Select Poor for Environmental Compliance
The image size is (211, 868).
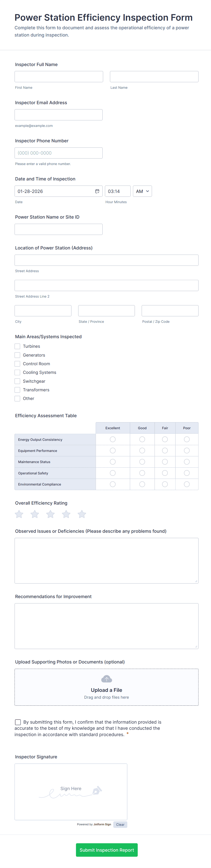point(187,484)
